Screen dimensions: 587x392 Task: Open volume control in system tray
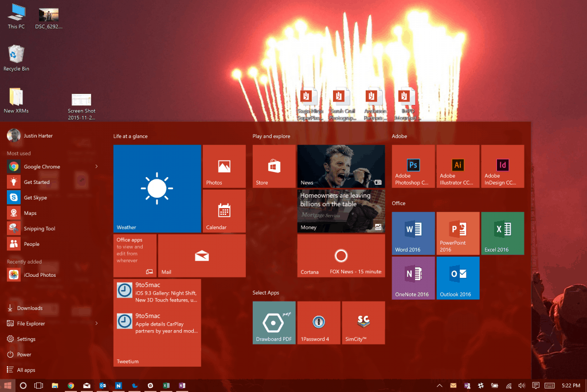click(522, 386)
